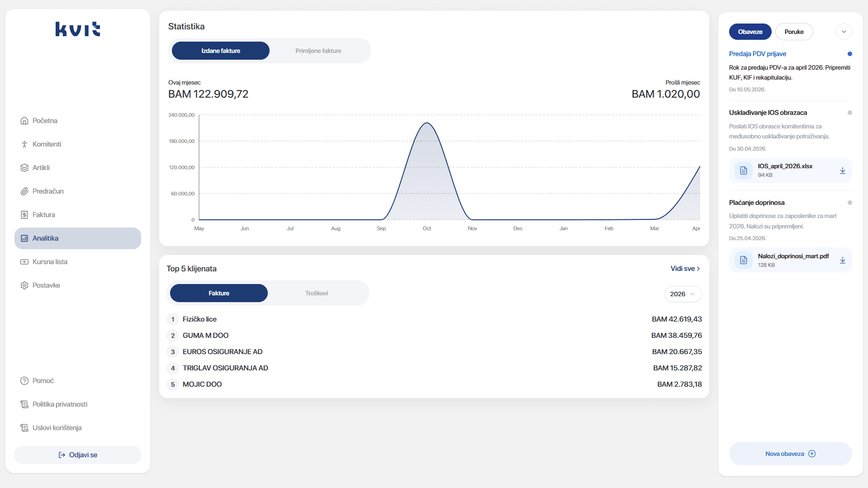Click the BAM 122.909,72 monthly total
Screen dimensions: 868x488
coord(209,94)
